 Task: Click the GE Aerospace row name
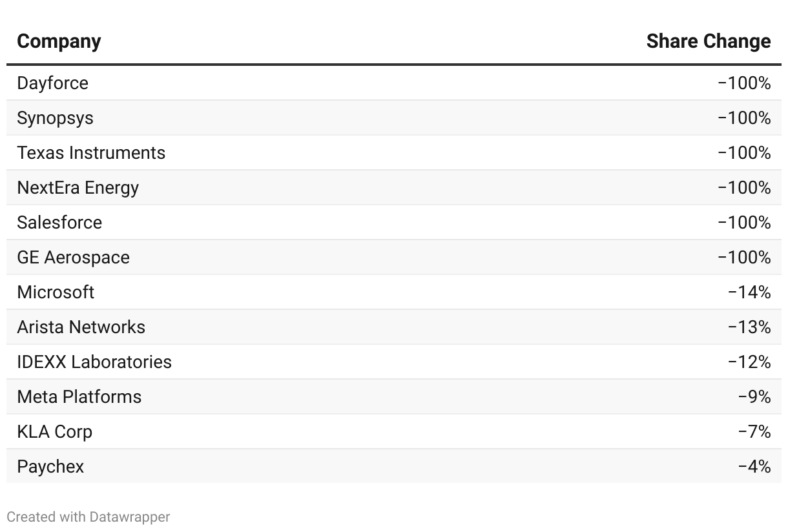pyautogui.click(x=73, y=258)
